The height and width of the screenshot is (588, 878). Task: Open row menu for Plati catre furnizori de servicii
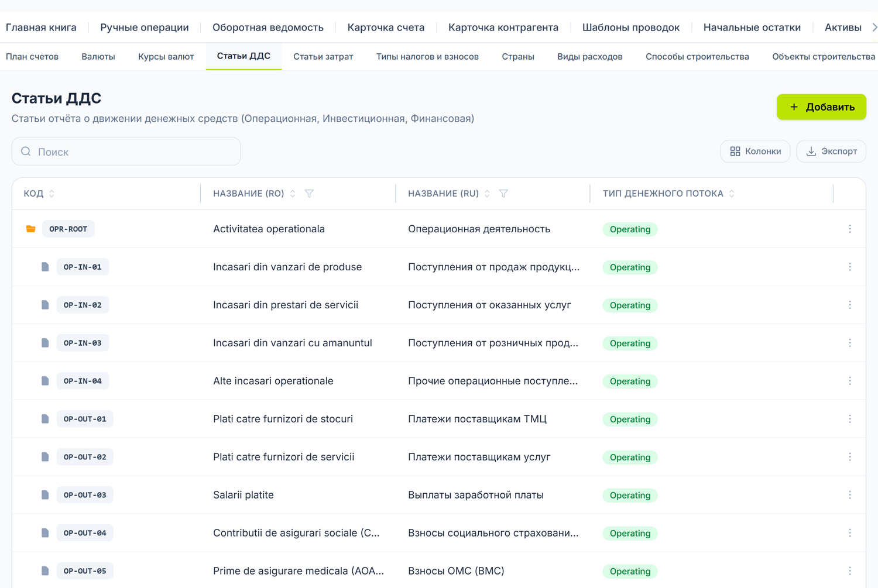(x=850, y=457)
